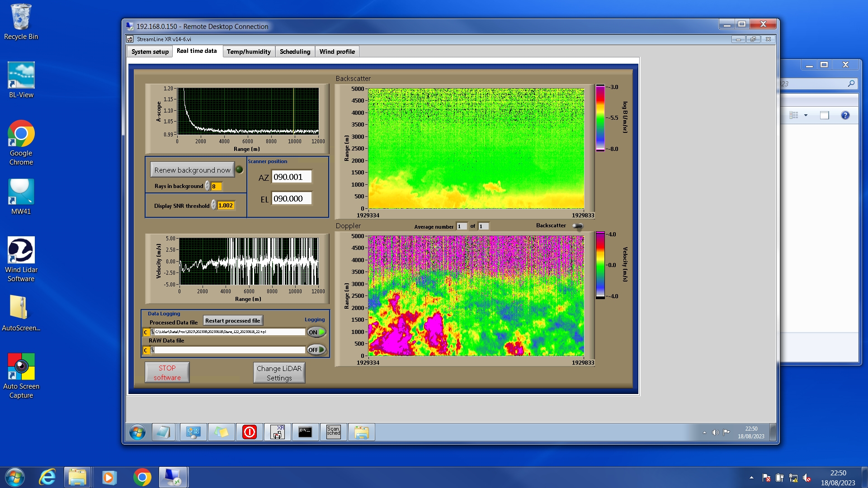Click Renew background now button
The image size is (868, 488).
click(192, 170)
